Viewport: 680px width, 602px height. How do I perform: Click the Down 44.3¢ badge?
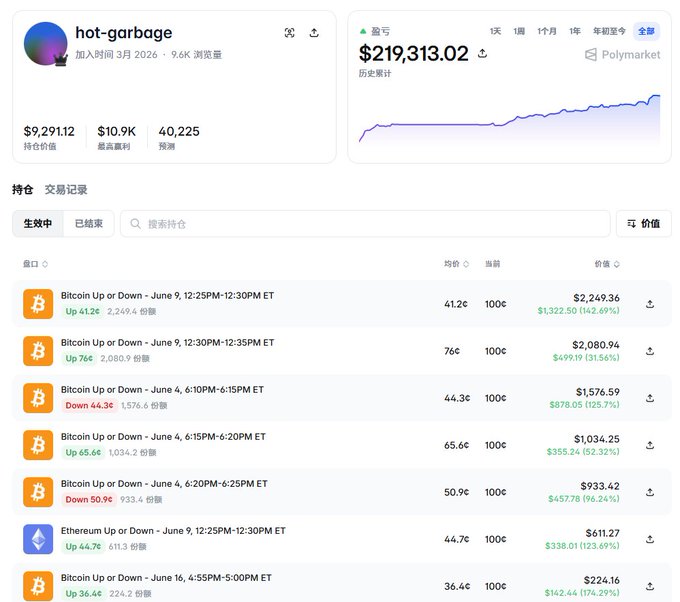(89, 406)
